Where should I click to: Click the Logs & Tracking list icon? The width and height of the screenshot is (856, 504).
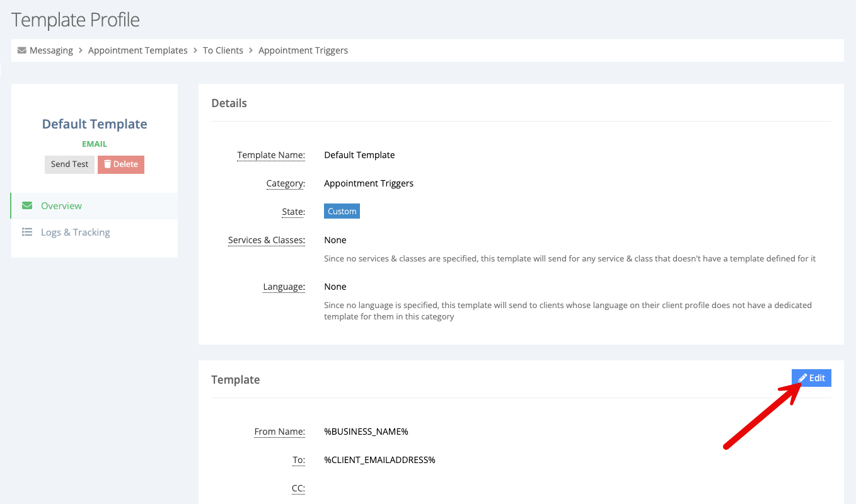tap(27, 232)
